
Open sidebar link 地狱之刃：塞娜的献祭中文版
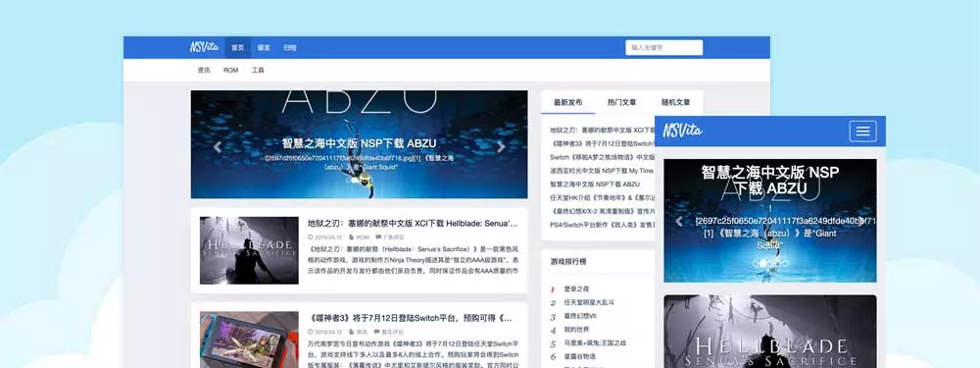coord(602,131)
